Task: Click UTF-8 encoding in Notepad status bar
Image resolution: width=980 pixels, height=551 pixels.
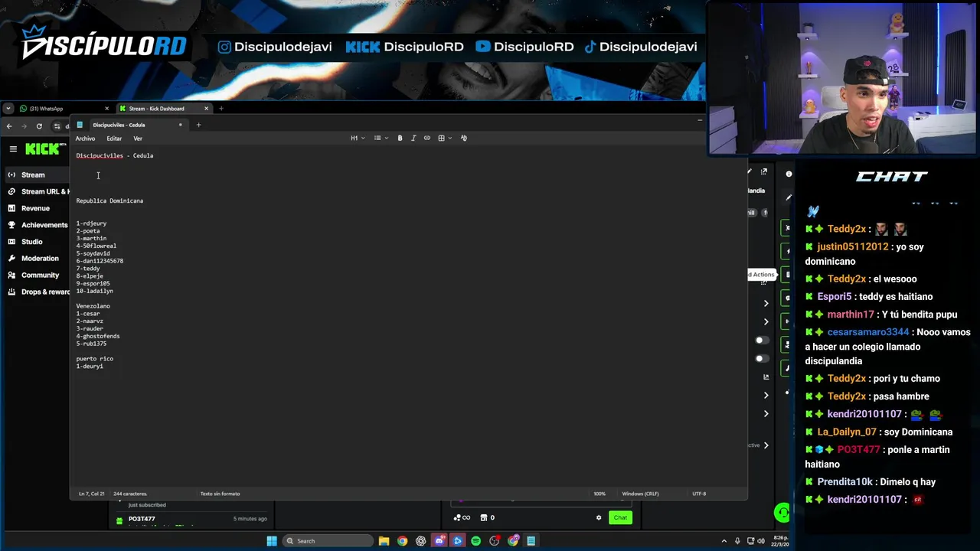Action: coord(699,494)
